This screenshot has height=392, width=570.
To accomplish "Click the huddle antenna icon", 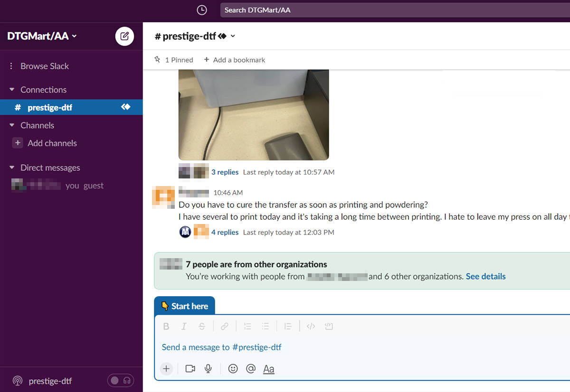I will coord(17,381).
